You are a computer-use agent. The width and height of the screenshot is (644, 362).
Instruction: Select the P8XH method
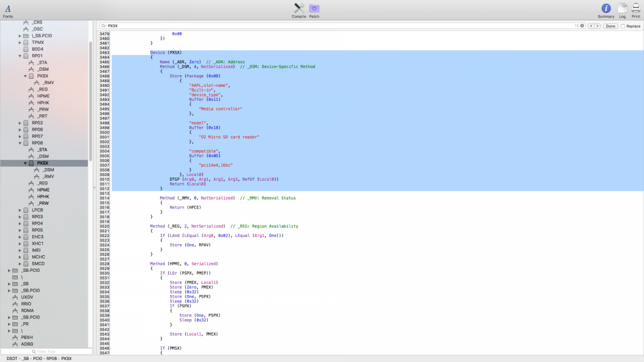(x=27, y=337)
